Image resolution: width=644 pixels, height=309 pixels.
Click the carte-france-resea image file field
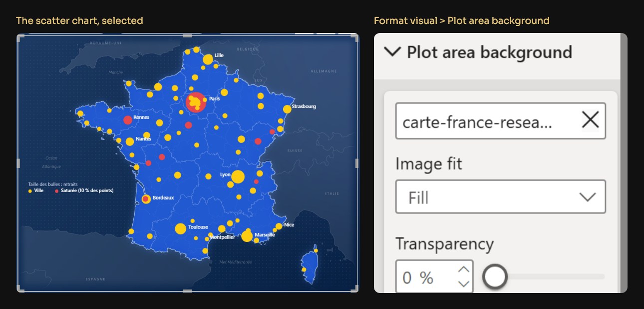(500, 121)
